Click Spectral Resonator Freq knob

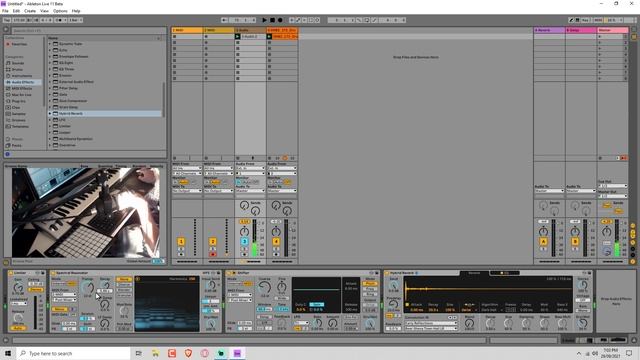(87, 288)
